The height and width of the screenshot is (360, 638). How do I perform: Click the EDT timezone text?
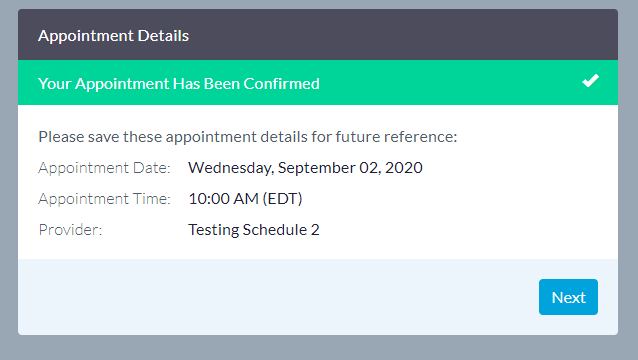pos(282,199)
